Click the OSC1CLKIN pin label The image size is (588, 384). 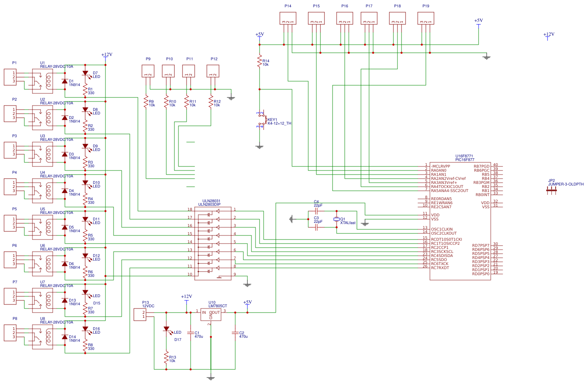[x=442, y=229]
